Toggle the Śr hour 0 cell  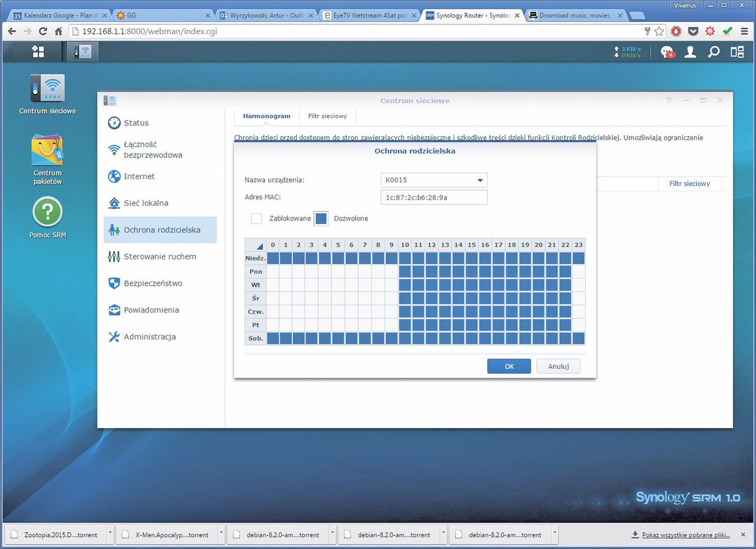273,298
